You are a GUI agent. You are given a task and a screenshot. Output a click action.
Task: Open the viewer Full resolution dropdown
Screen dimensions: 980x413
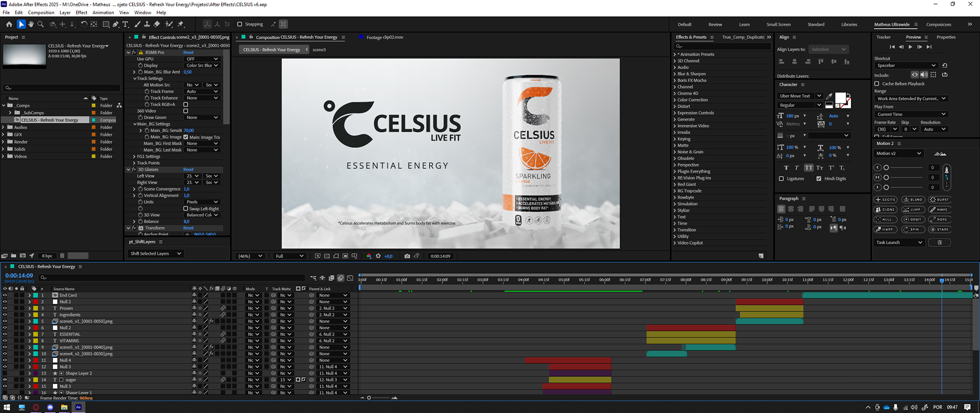(289, 256)
